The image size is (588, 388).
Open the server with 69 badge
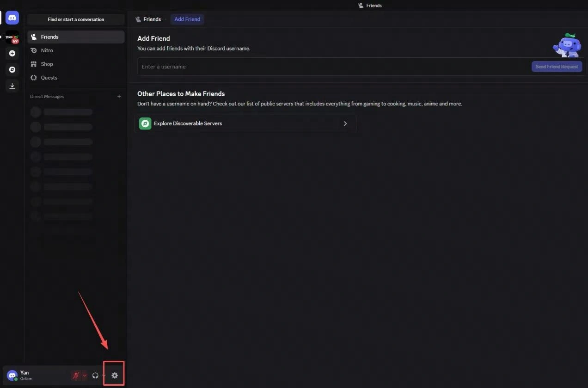coord(12,37)
